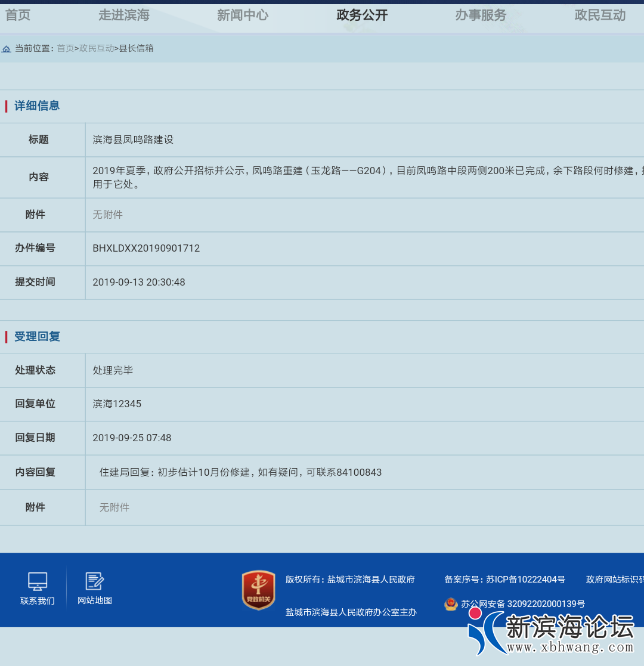
Task: Select 政民互动 in the top navigation
Action: coord(600,16)
